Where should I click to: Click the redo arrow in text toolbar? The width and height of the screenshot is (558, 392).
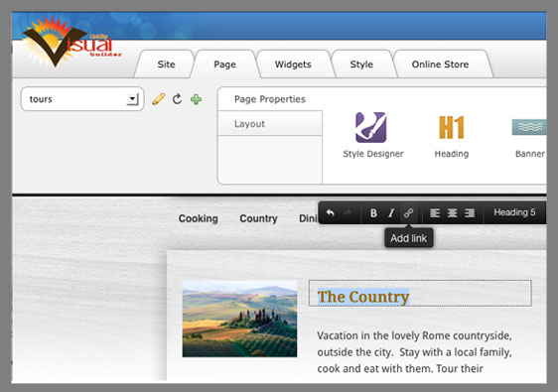coord(348,212)
